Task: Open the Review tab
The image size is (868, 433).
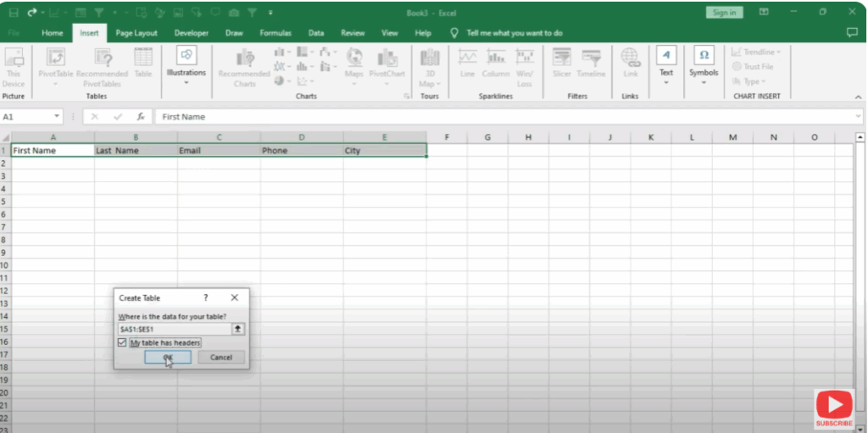Action: coord(353,33)
